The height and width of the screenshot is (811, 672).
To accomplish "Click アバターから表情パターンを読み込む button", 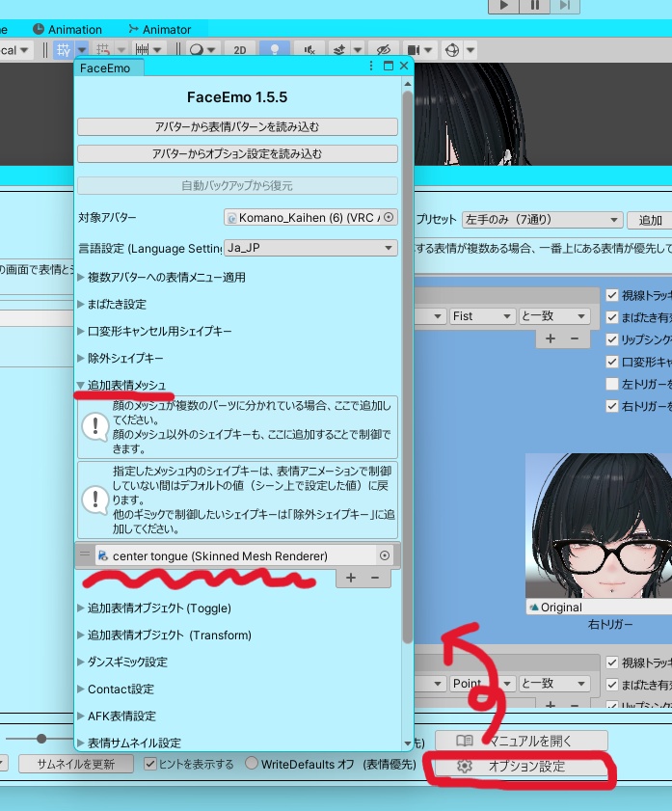I will click(237, 126).
